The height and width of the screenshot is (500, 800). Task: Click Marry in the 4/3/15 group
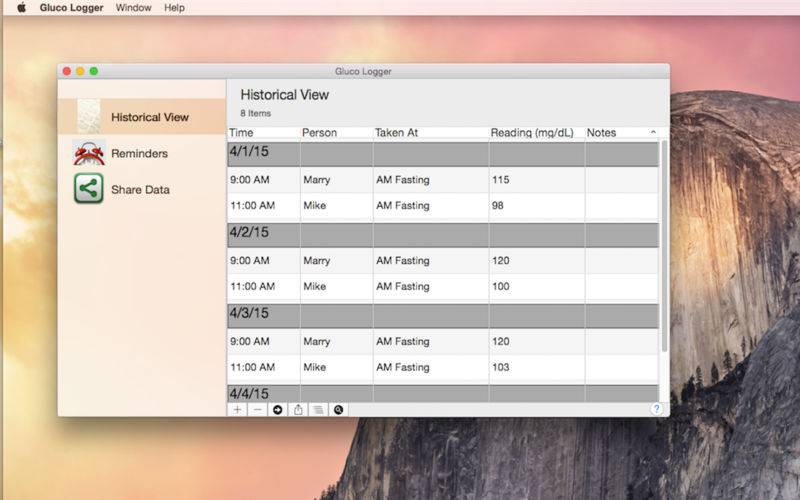317,341
